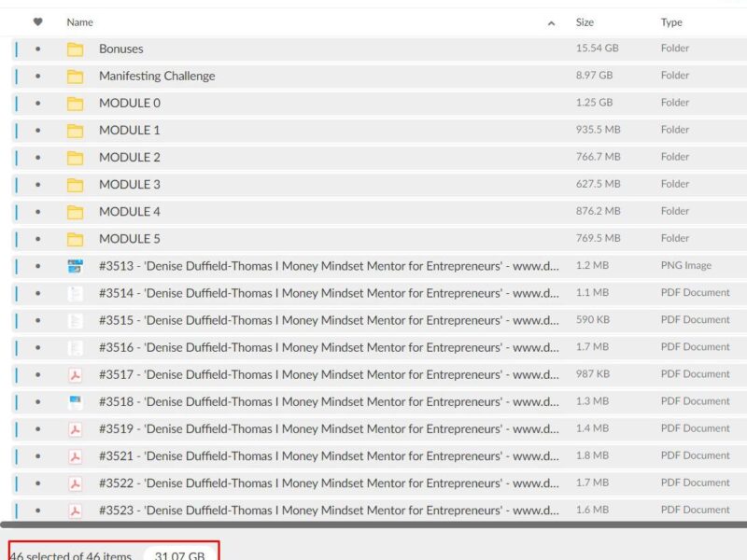Toggle favorite dot on MODULE 5 row
Screen dimensions: 747x560
tap(37, 239)
